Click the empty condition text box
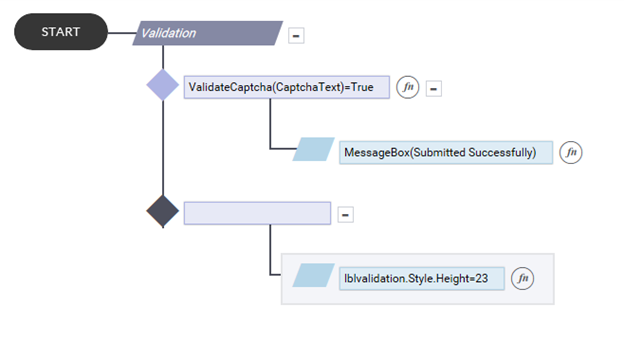Viewport: 624px width, 360px height. (257, 213)
